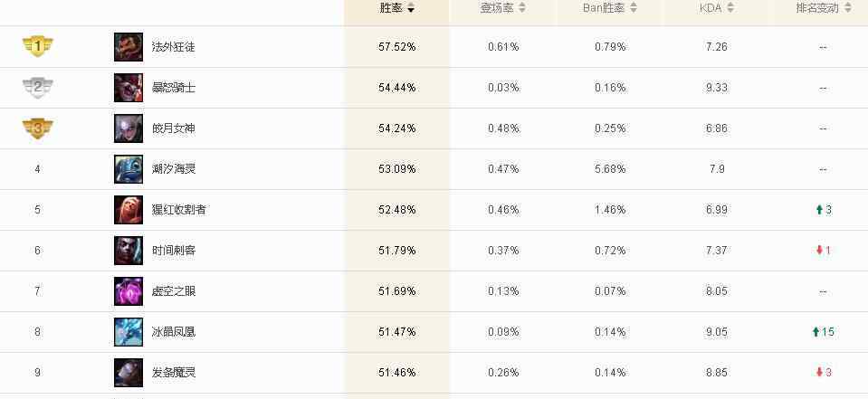
Task: Click the 法外狂徒 champion name text
Action: pyautogui.click(x=174, y=47)
